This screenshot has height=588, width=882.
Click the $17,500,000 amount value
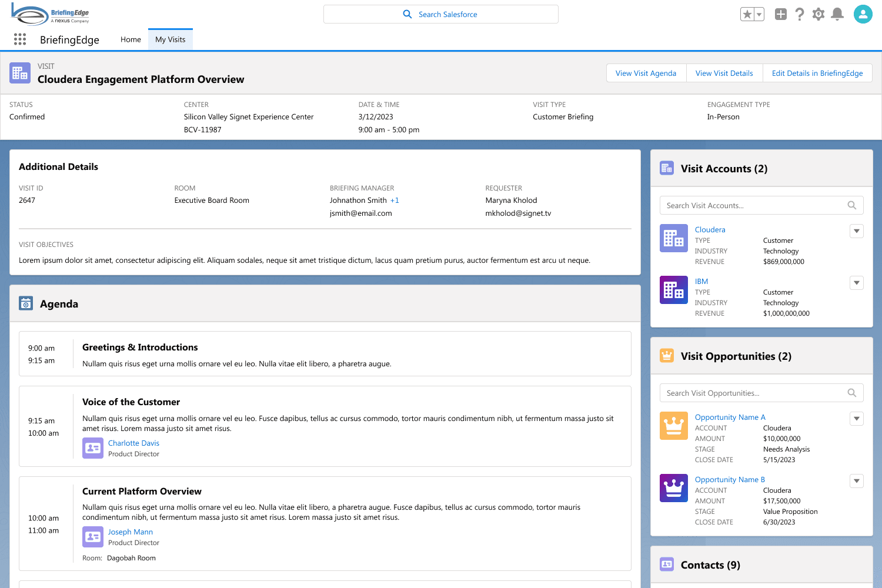(782, 501)
